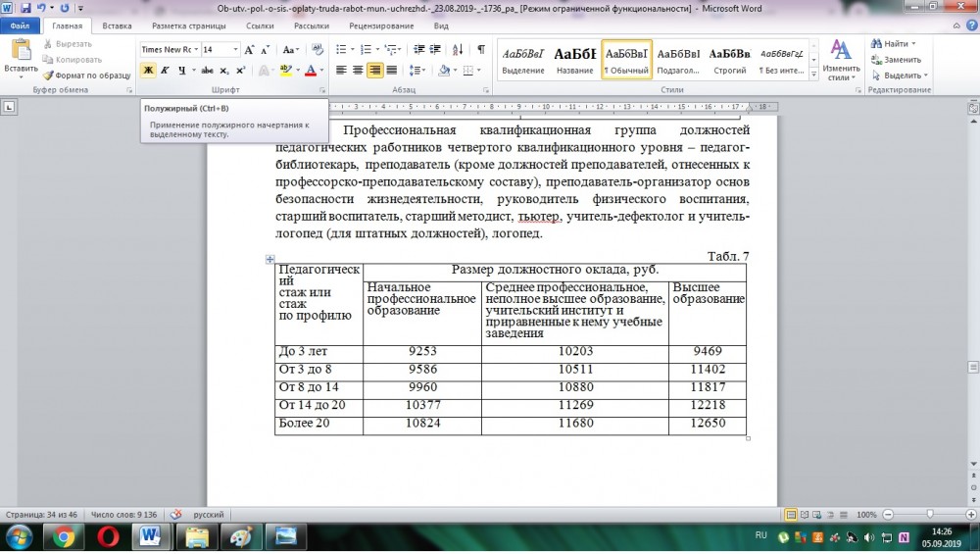Toggle Italic (К) formatting
The width and height of the screenshot is (980, 554).
(x=166, y=71)
